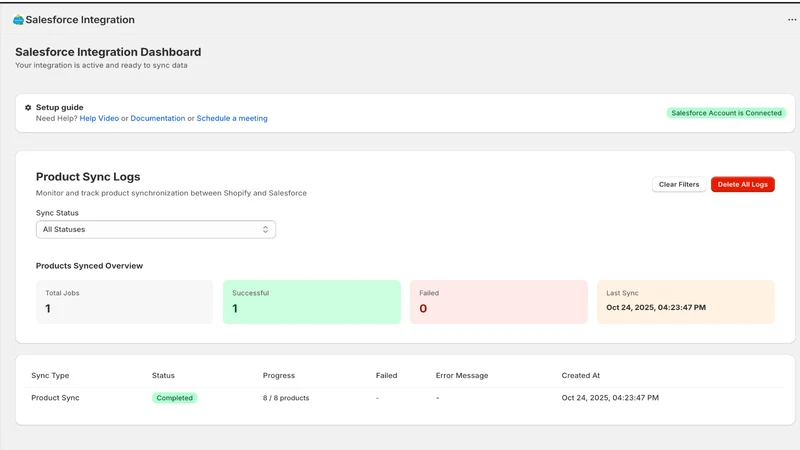Click the Failed column header
Image resolution: width=800 pixels, height=450 pixels.
pyautogui.click(x=386, y=376)
